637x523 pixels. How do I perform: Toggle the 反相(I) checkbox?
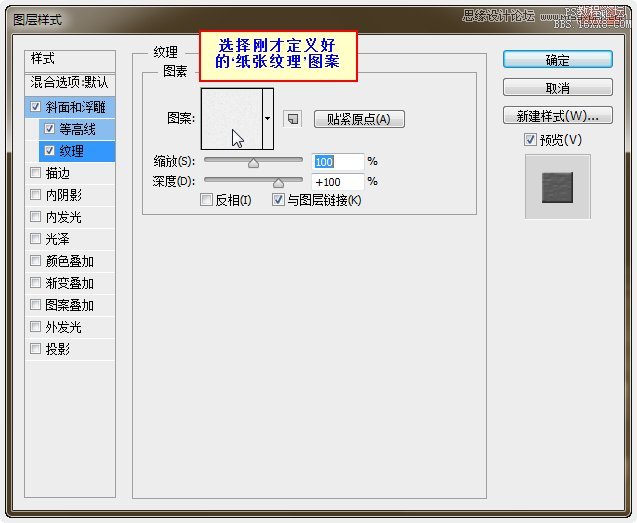(206, 200)
